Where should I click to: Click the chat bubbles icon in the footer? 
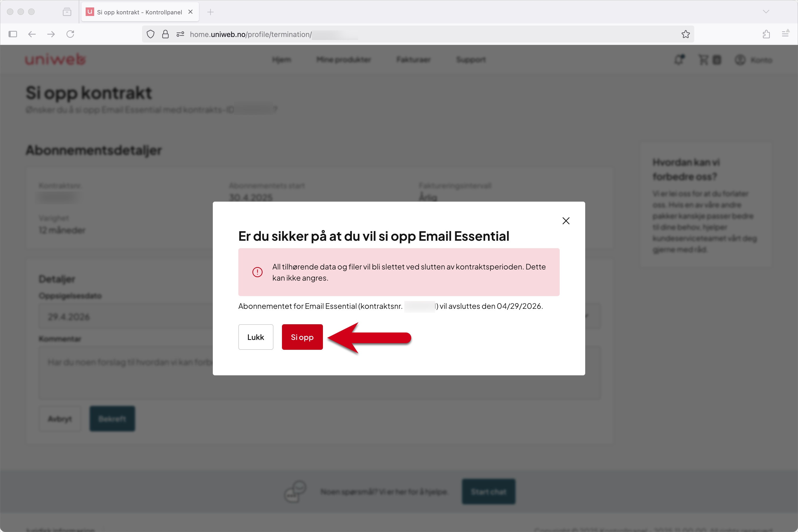coord(295,491)
